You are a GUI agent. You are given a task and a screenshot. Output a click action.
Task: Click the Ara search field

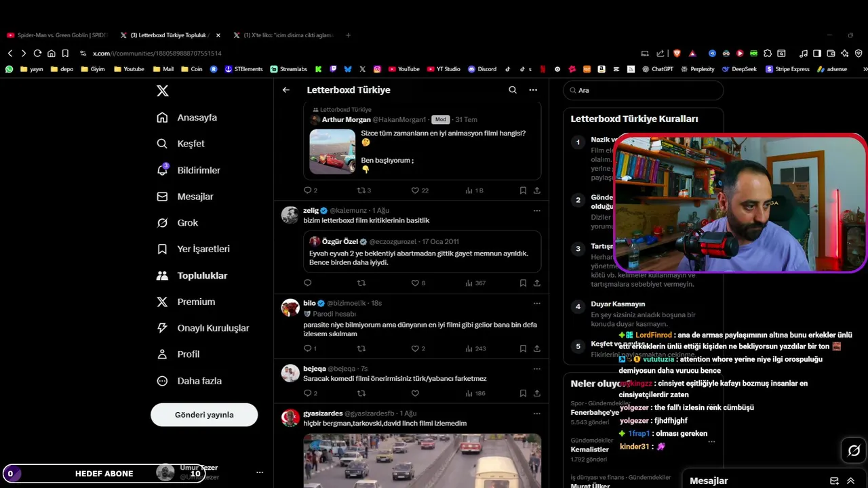click(x=644, y=90)
